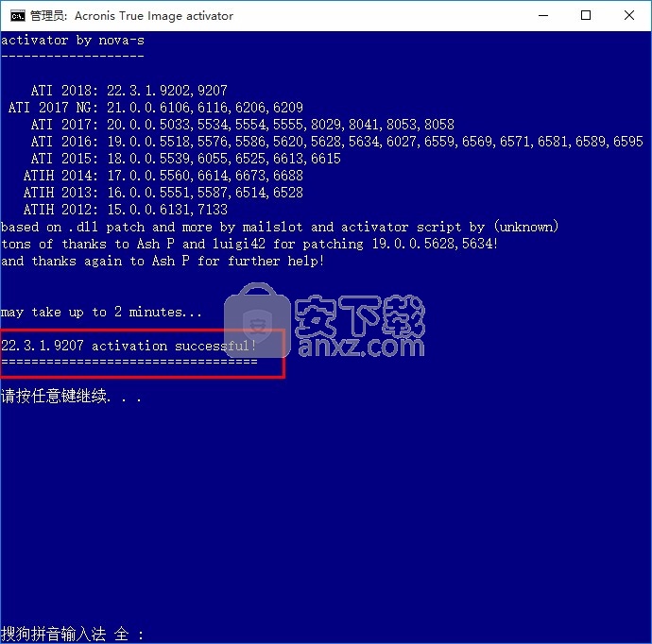The height and width of the screenshot is (644, 652).
Task: Select the 'ATIH 2013: 16.0.0.5551' line
Action: coord(163,193)
